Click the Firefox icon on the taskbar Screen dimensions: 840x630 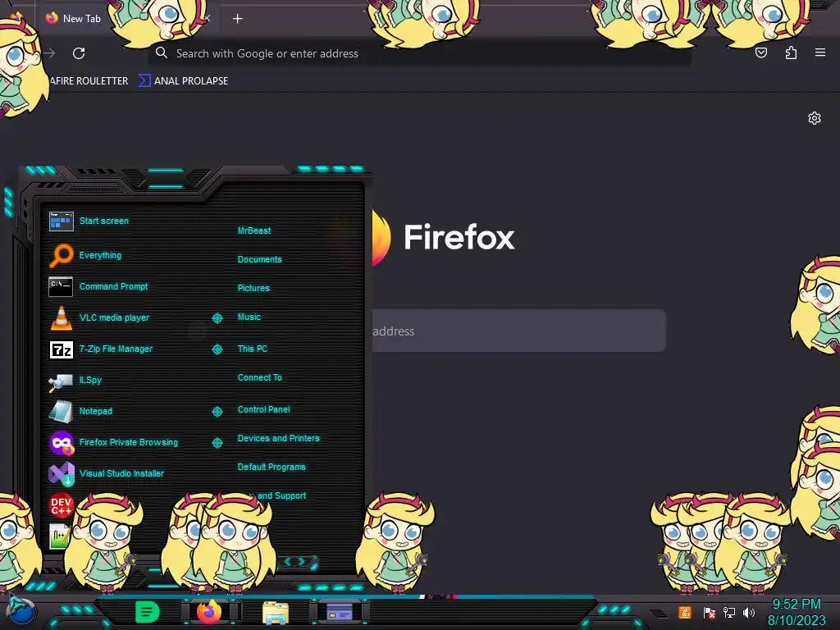[x=209, y=611]
